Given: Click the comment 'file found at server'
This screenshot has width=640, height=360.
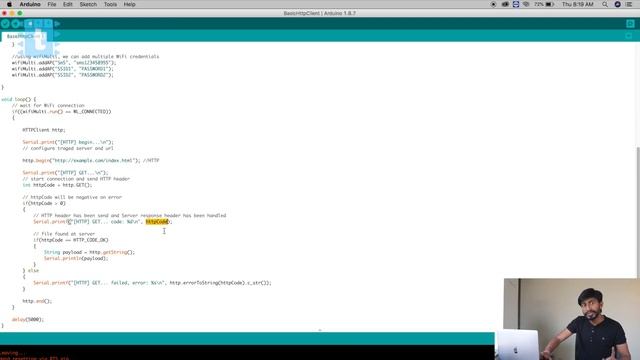Looking at the screenshot, I should (64, 234).
